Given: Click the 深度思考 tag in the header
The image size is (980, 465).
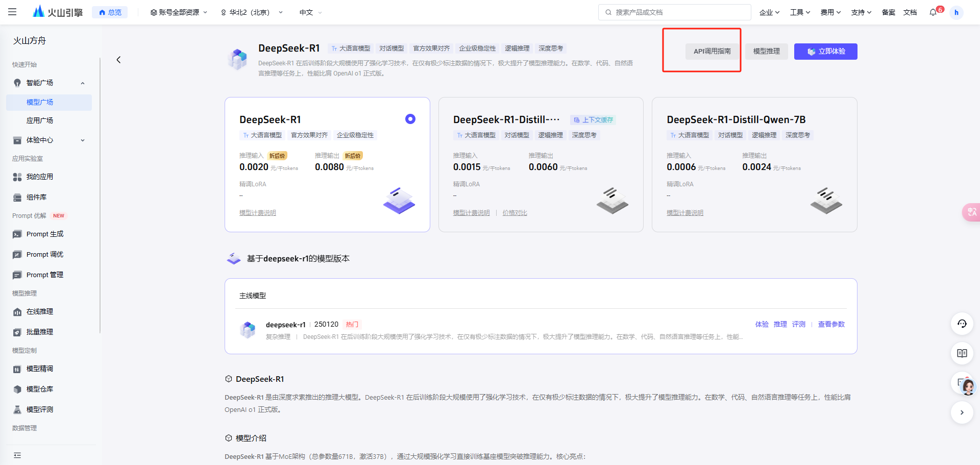Looking at the screenshot, I should (551, 48).
